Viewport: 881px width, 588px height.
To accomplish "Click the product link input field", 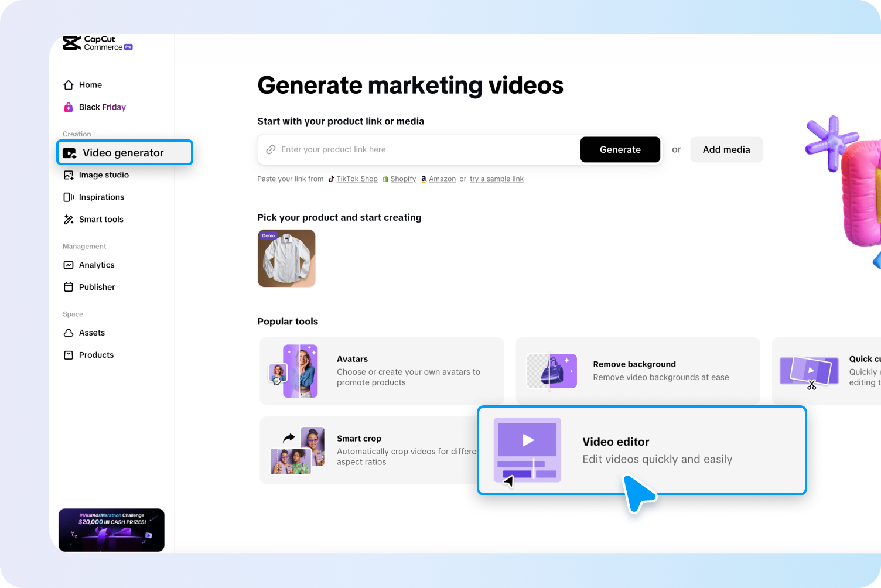I will (410, 149).
